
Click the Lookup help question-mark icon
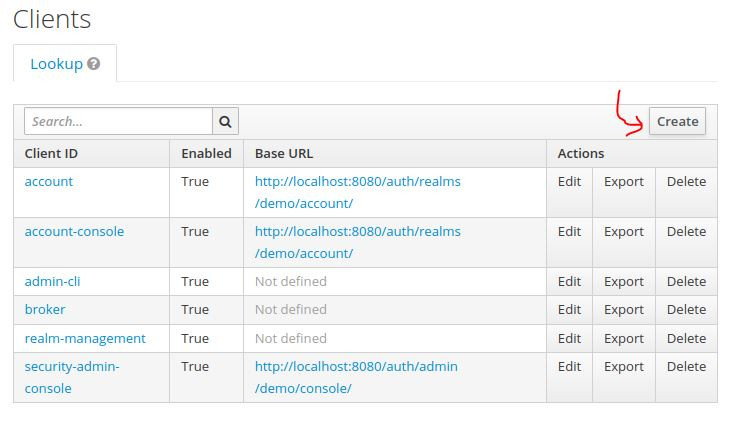tap(94, 64)
